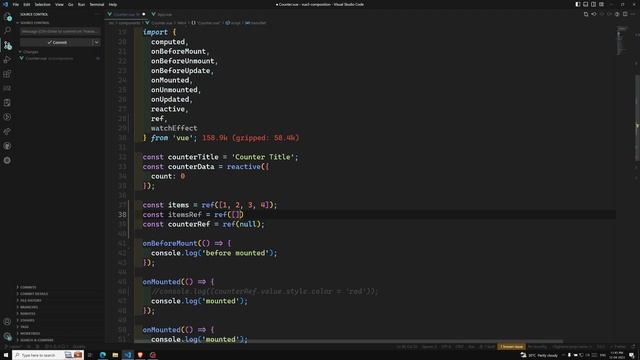Open the Edit menu
This screenshot has height=360, width=640.
point(27,4)
